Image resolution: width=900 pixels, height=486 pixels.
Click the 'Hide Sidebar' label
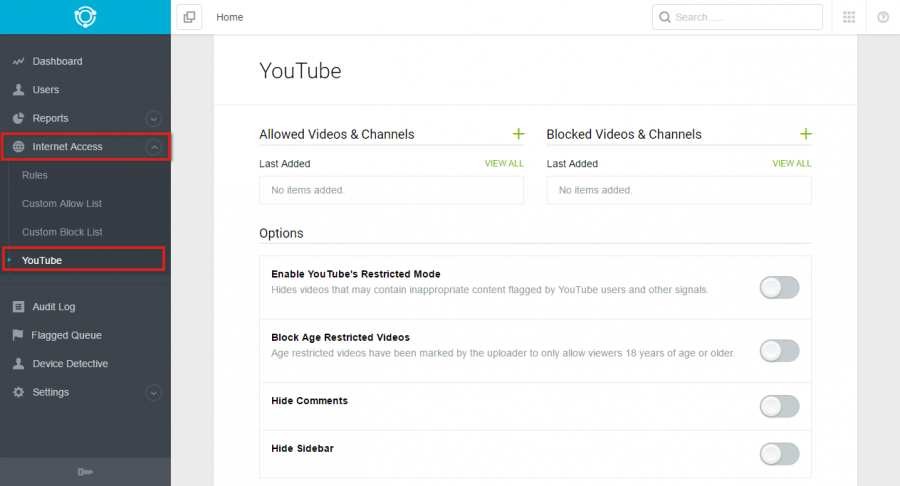click(x=302, y=448)
